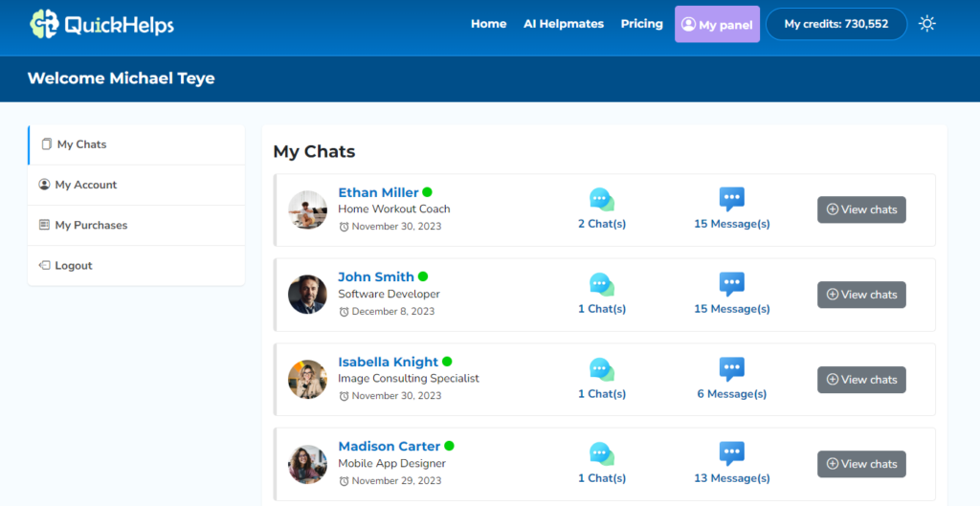This screenshot has width=980, height=506.
Task: Click chat bubble icon in John Smith row
Action: point(602,284)
